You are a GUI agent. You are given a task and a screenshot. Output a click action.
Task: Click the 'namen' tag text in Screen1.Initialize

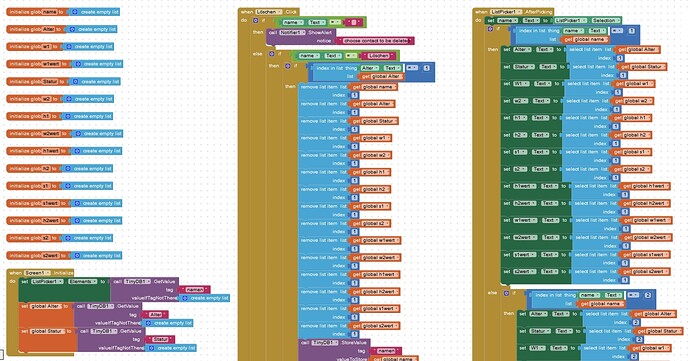tap(195, 290)
